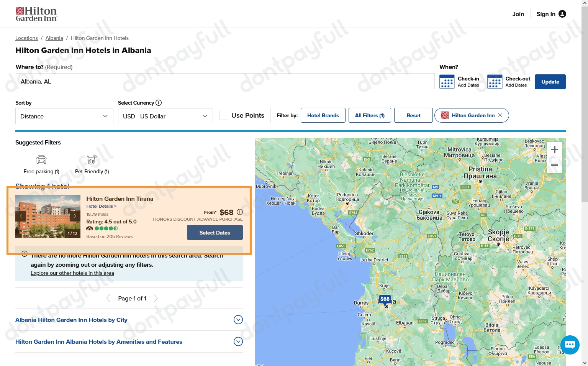Screen dimensions: 588x366
Task: Remove the Hilton Garden Inn filter chip
Action: (x=500, y=115)
